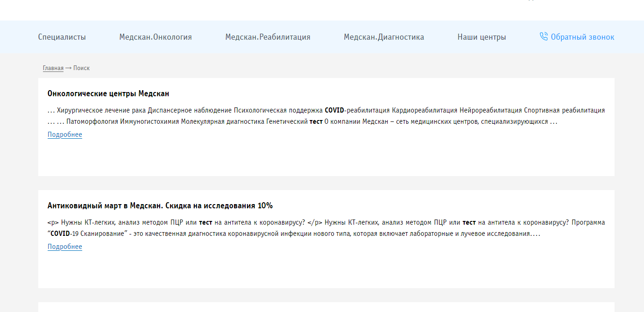Open the Обратный звонок callback link

[x=582, y=37]
